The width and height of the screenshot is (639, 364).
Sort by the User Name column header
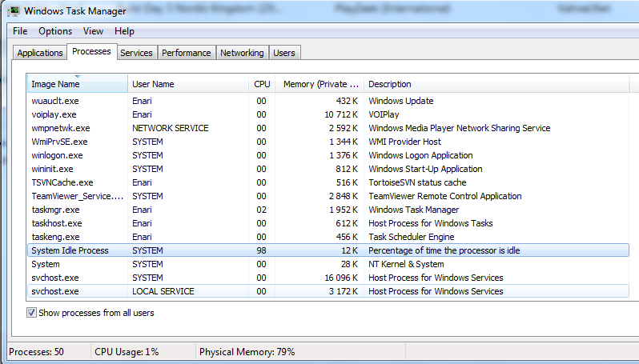(x=188, y=84)
